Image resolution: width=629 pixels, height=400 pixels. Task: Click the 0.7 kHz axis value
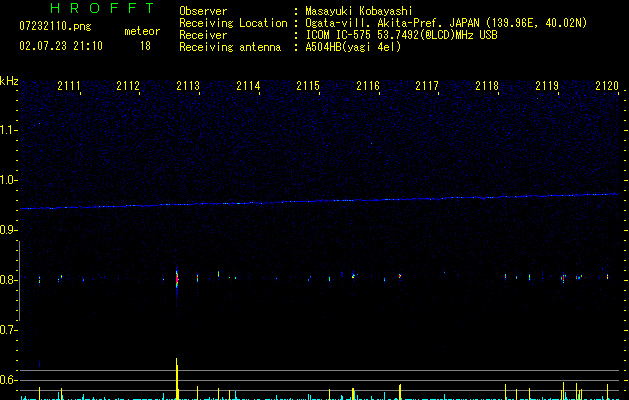click(8, 330)
